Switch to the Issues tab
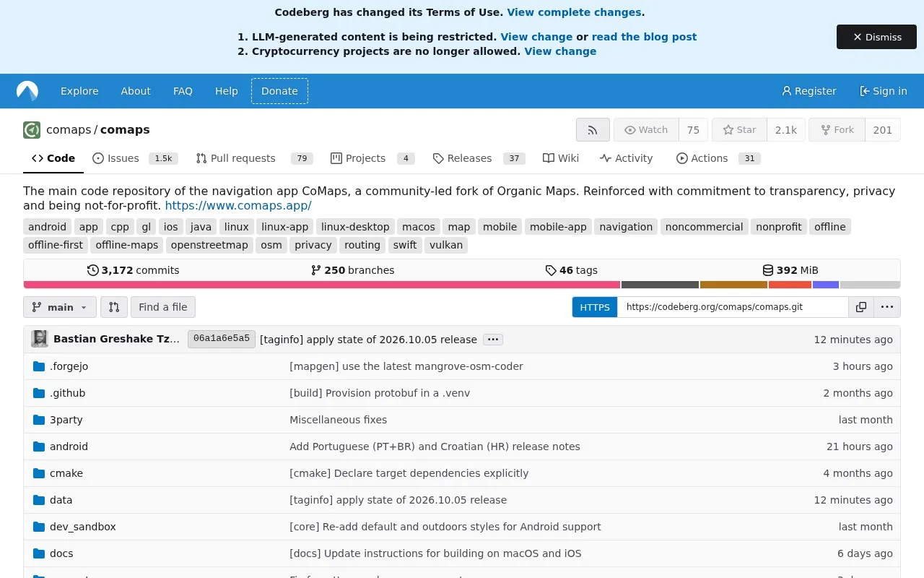Screen dimensions: 924x578 135,158
